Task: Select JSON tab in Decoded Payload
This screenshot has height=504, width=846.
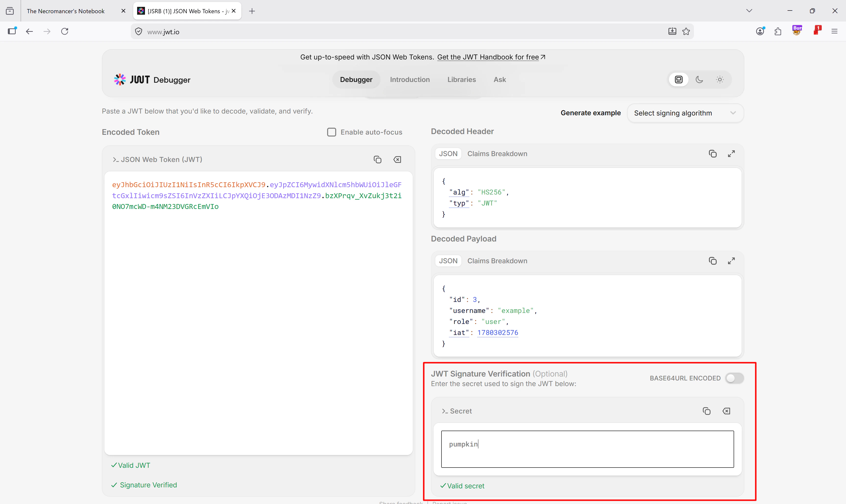Action: 448,261
